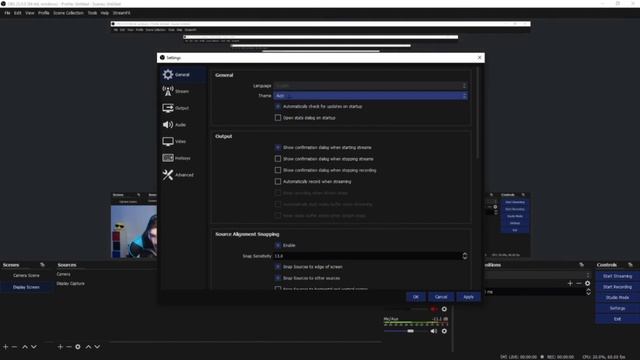The width and height of the screenshot is (640, 360).
Task: Select the Display Screen scene row
Action: coord(26,287)
